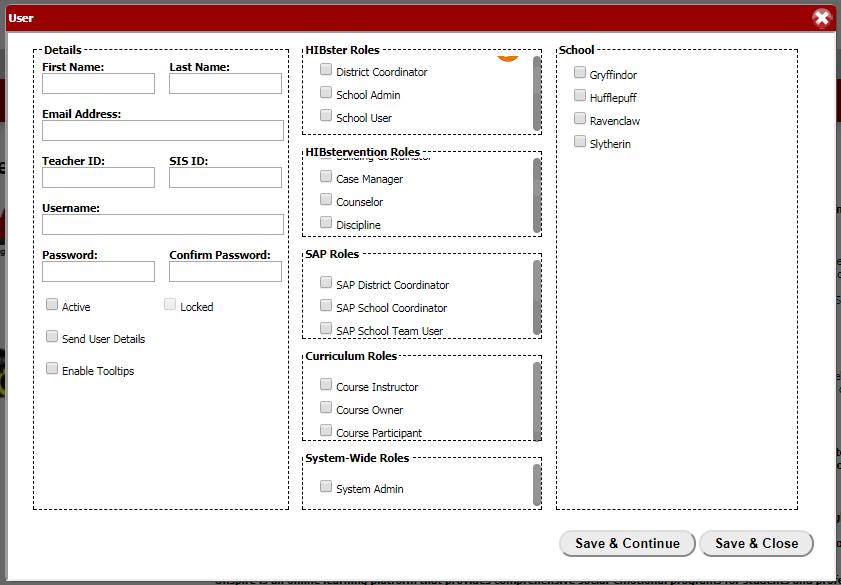Enable the Discipline role
841x585 pixels.
(326, 223)
